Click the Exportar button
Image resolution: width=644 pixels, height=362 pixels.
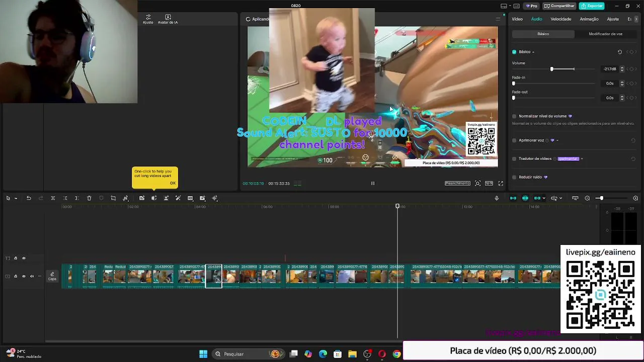(592, 6)
